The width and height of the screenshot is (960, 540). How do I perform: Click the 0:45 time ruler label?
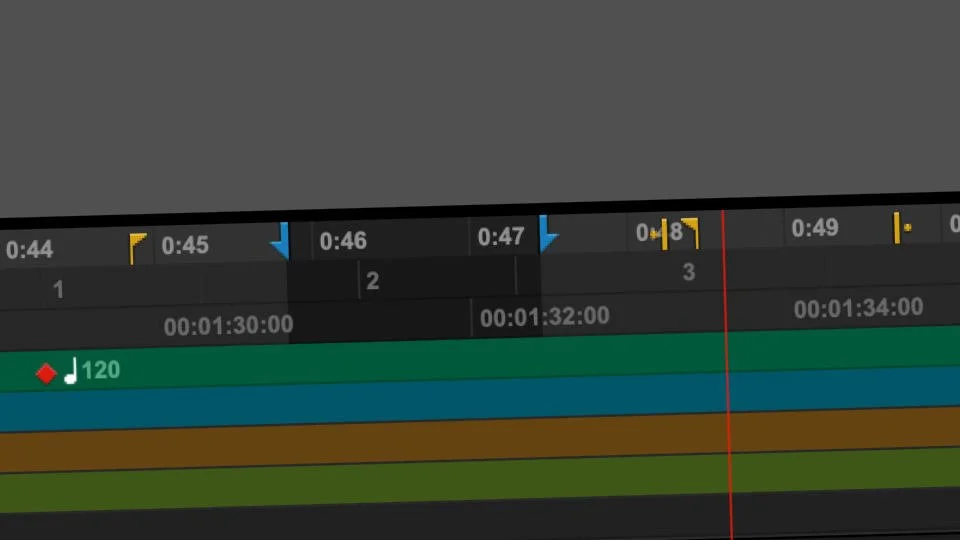pos(185,246)
